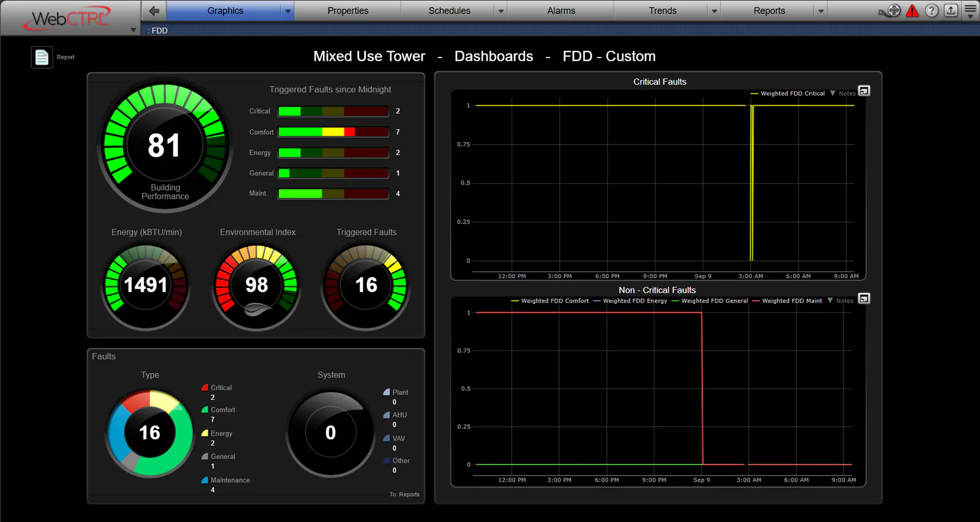Expand the Schedules tab dropdown arrow

pyautogui.click(x=501, y=11)
